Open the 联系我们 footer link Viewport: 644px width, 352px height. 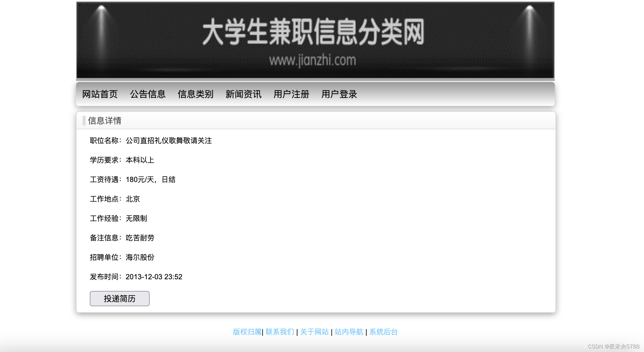click(x=280, y=332)
